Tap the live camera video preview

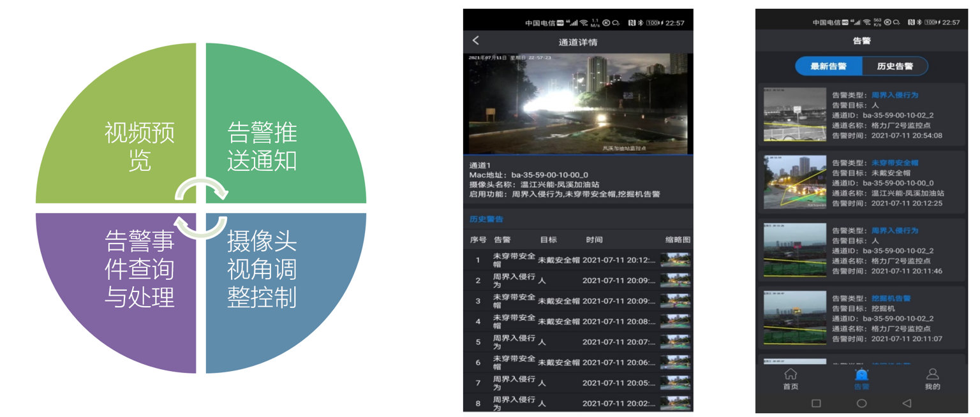point(577,104)
